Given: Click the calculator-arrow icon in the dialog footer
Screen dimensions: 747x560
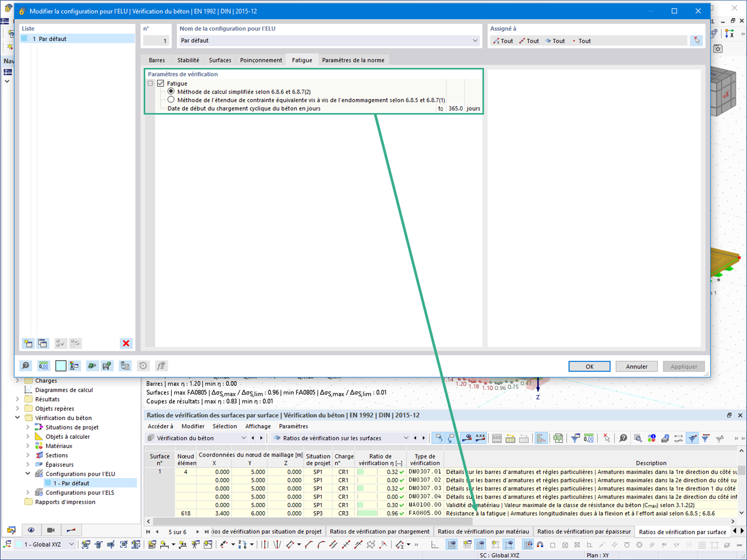Looking at the screenshot, I should 92,366.
